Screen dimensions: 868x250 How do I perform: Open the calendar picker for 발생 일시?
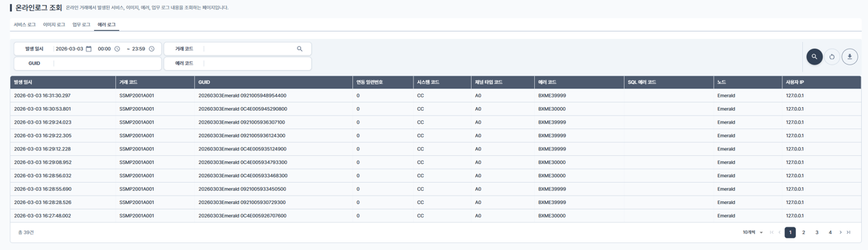click(x=88, y=49)
